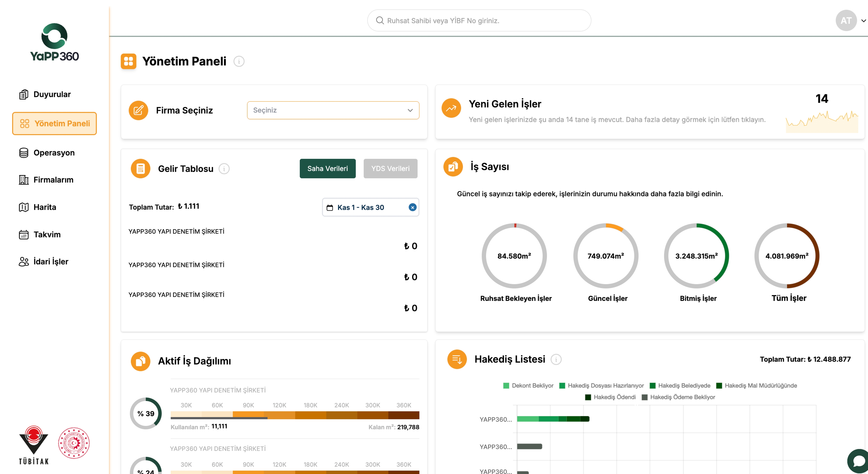Expand the user menu chevron

[x=863, y=21]
